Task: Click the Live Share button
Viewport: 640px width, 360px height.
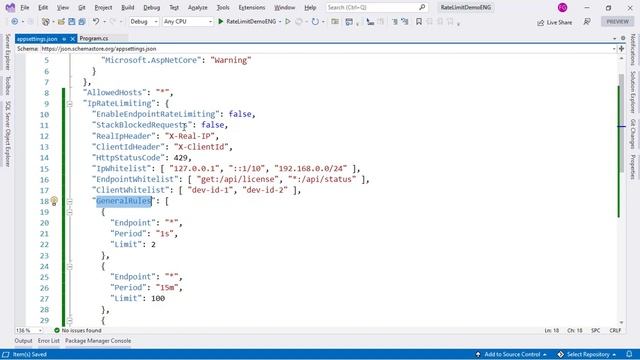Action: (x=554, y=22)
